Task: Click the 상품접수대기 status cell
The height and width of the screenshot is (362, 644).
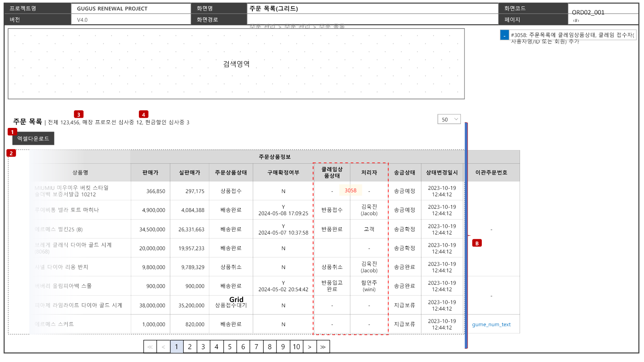Action: pos(231,305)
